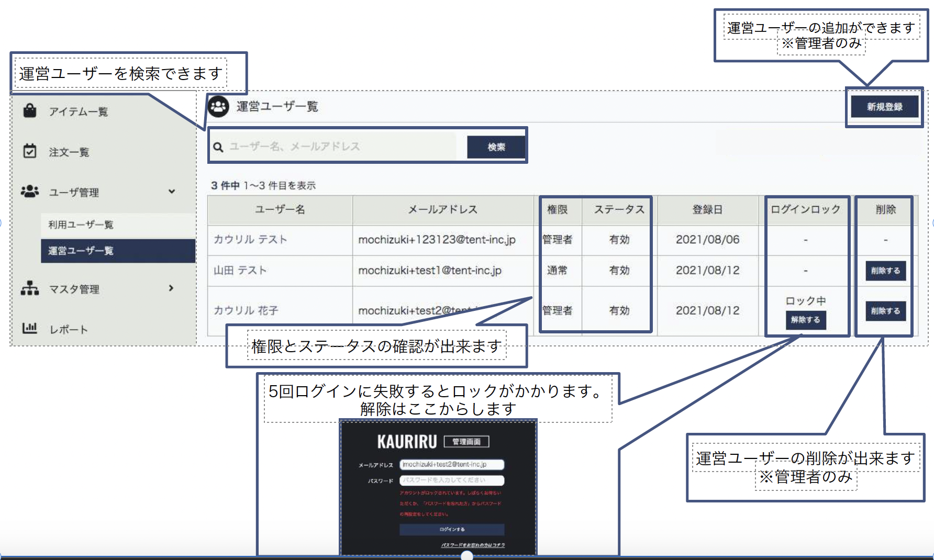
Task: Click the ログインする button in login screenshot
Action: (x=451, y=530)
